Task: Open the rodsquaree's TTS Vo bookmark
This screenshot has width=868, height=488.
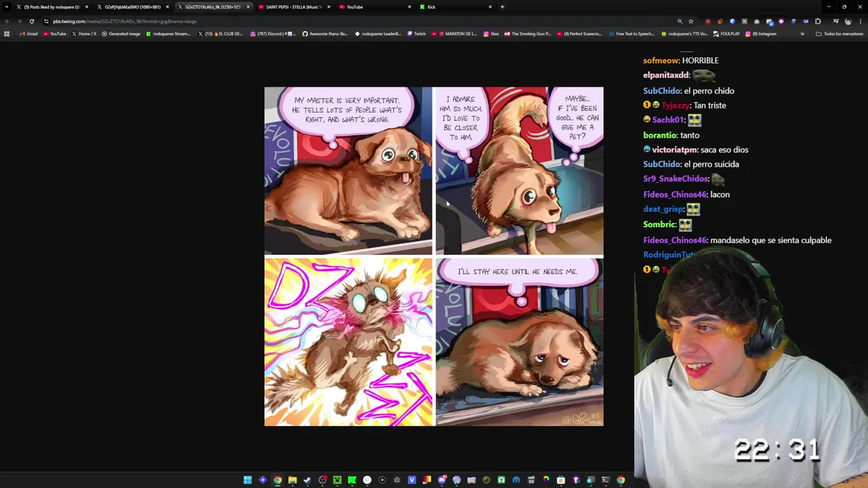Action: [684, 34]
